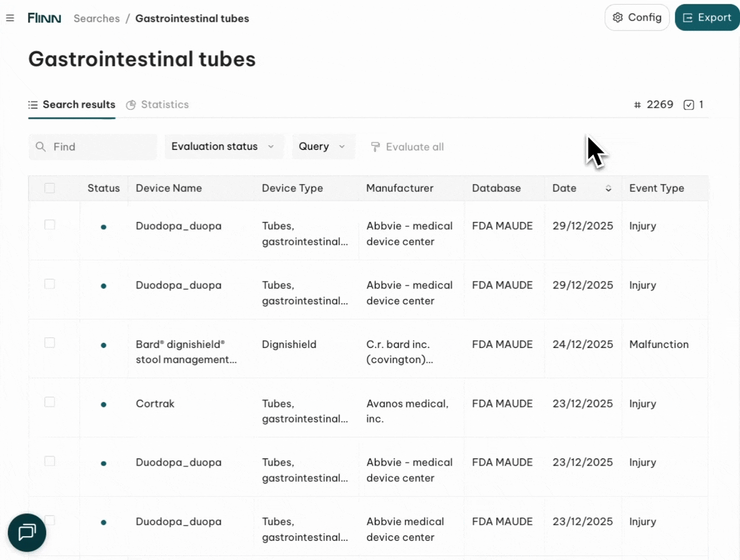The height and width of the screenshot is (560, 740).
Task: Switch to the Statistics tab
Action: click(x=158, y=105)
